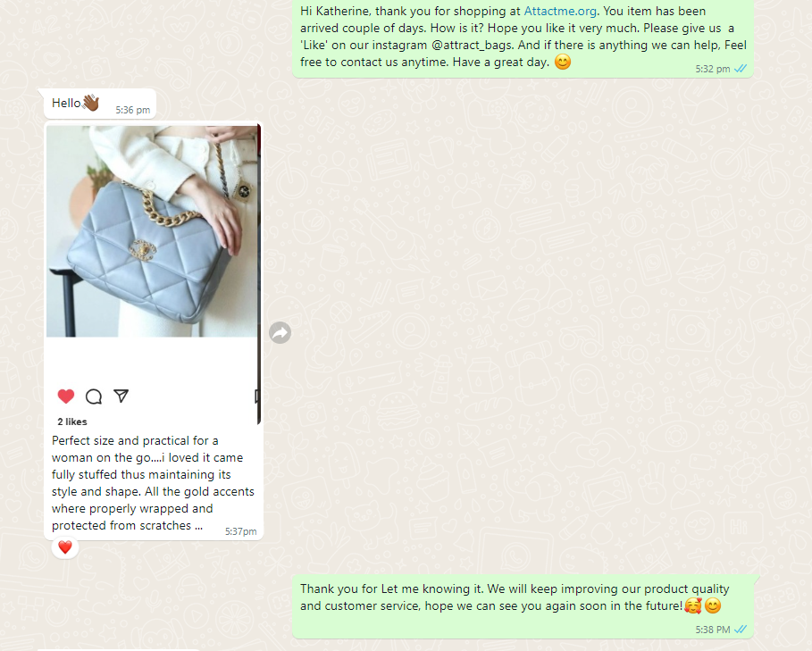Click the smiling emoji ending the first message
812x651 pixels.
tap(563, 63)
